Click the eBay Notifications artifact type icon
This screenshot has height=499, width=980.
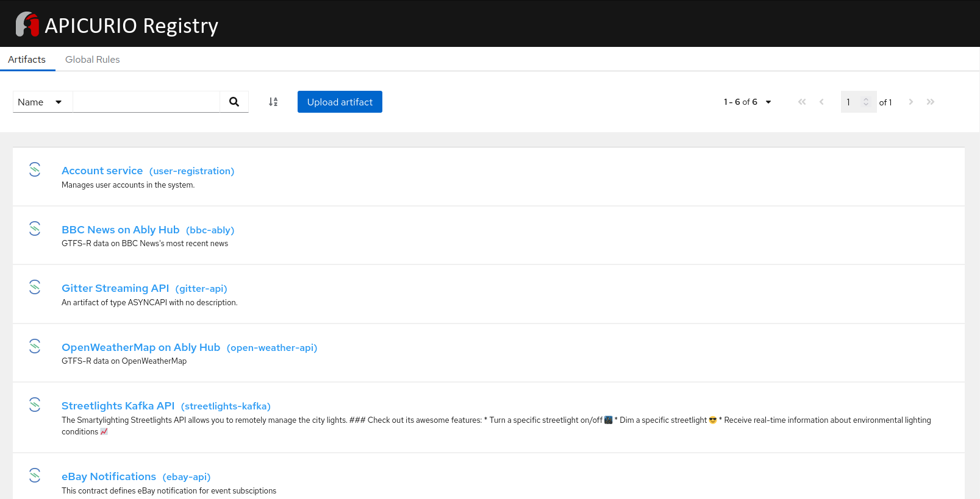35,475
